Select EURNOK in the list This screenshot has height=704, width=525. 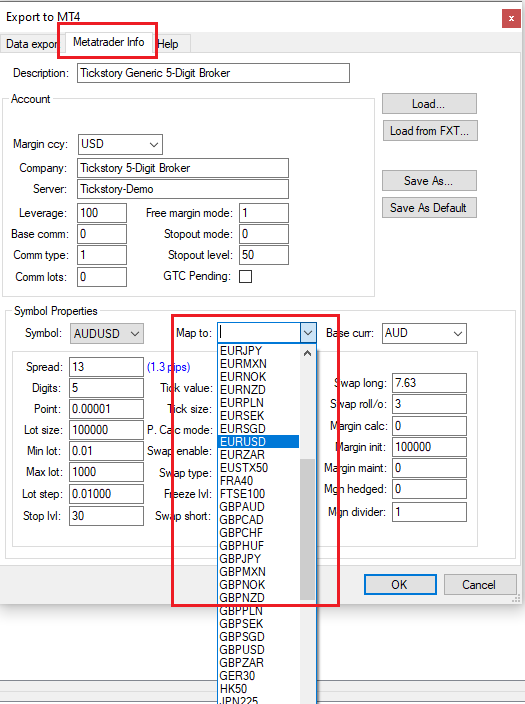click(x=259, y=377)
